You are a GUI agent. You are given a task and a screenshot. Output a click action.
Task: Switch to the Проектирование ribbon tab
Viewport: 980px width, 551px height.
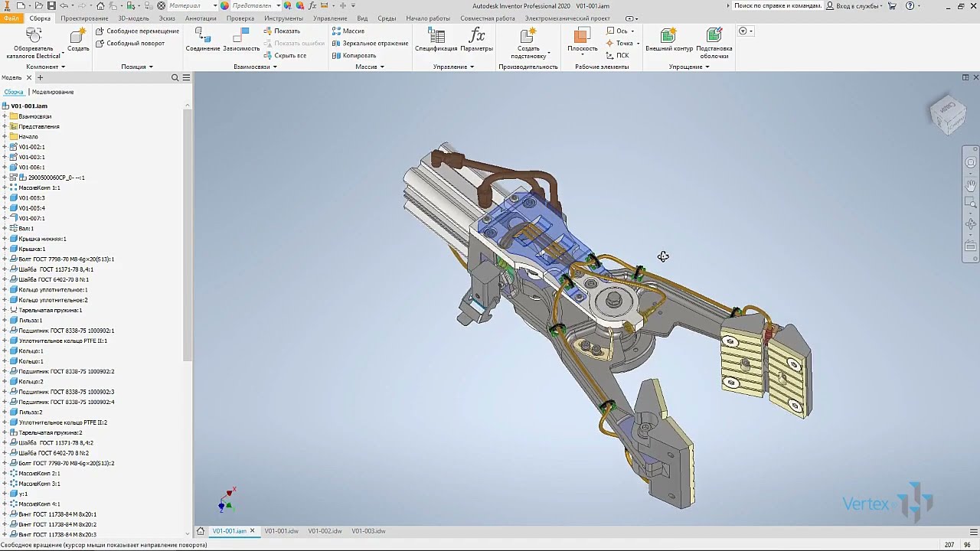(x=84, y=18)
